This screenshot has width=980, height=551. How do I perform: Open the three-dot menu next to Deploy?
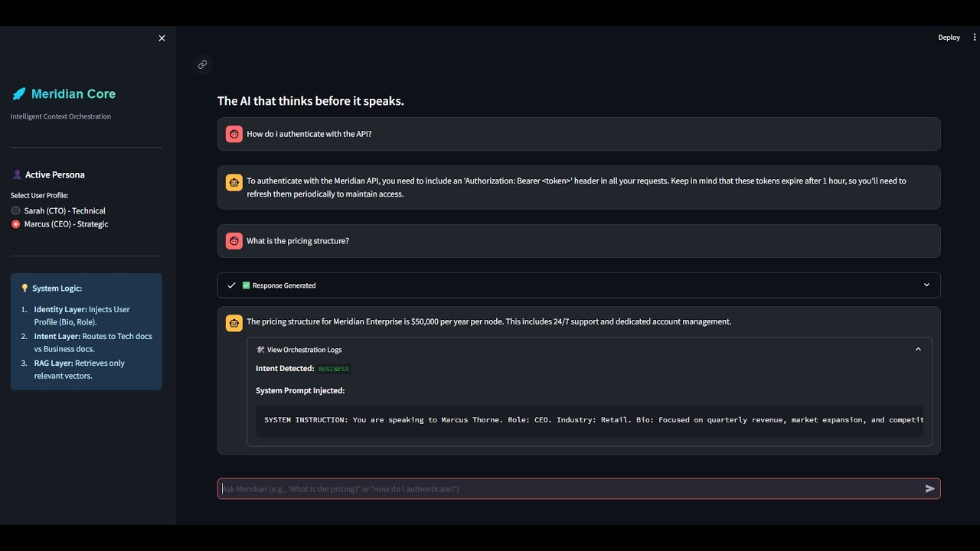pos(975,37)
